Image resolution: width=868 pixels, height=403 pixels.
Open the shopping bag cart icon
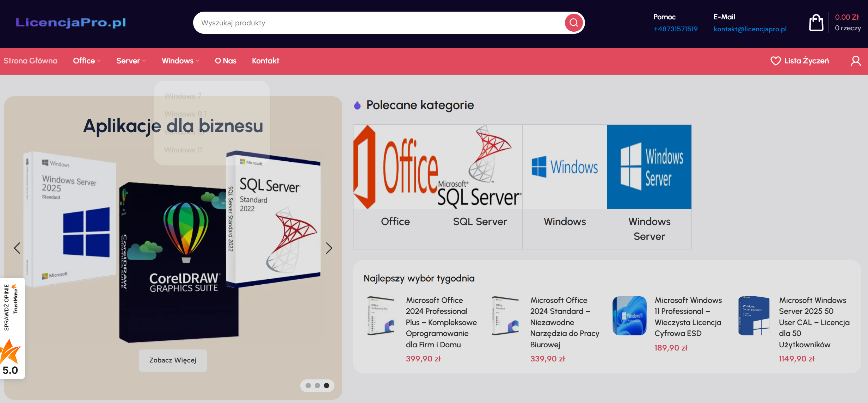point(816,23)
